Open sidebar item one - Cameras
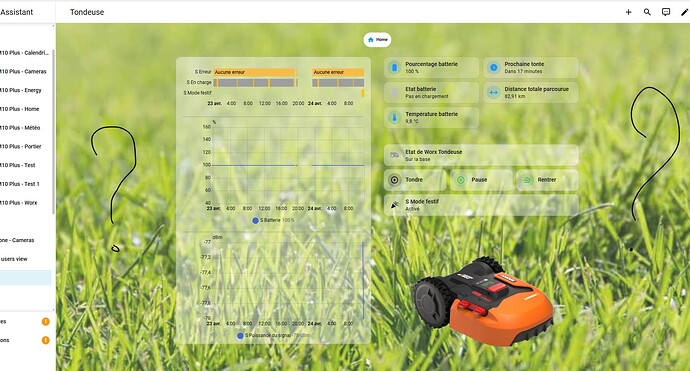The height and width of the screenshot is (371, 690). tap(26, 240)
